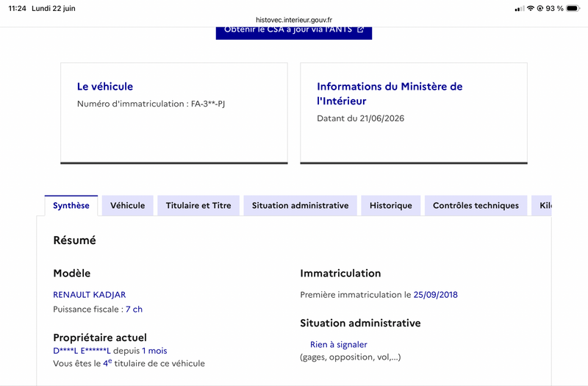Click the Propriétaire actuel heading
This screenshot has height=386, width=588.
tap(100, 337)
